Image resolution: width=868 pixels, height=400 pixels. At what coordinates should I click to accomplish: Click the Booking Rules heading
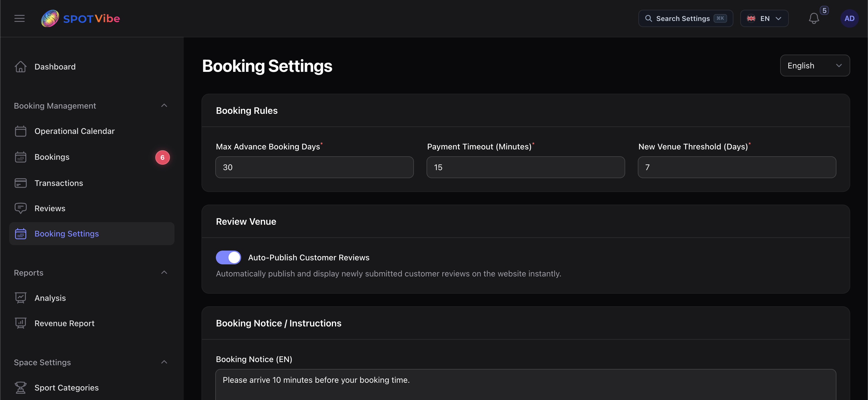[247, 111]
